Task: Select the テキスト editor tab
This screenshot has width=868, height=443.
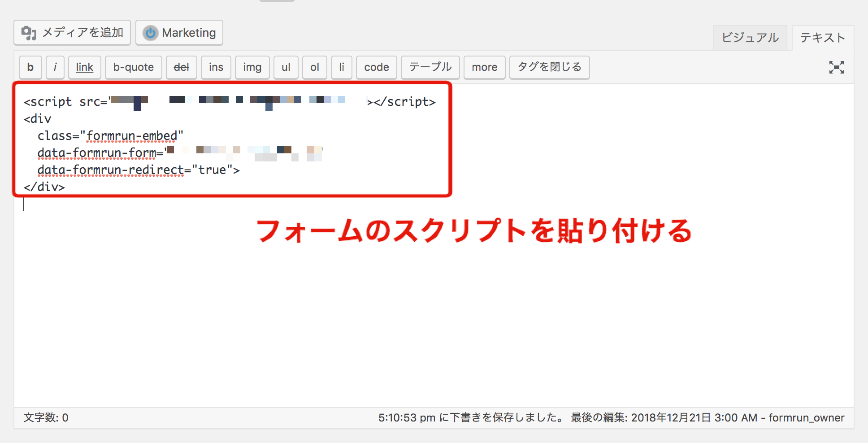Action: pyautogui.click(x=823, y=38)
